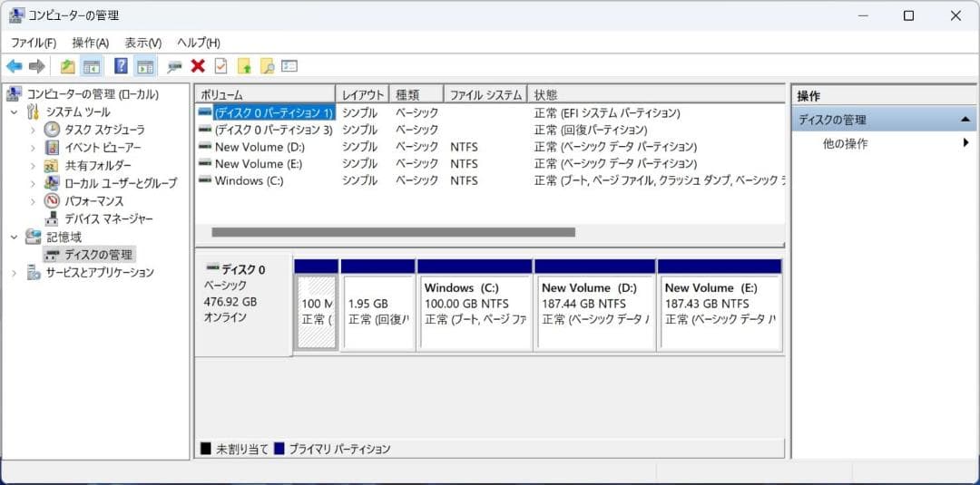The width and height of the screenshot is (980, 485).
Task: Click the Storage (記憶域) icon in tree
Action: coord(33,238)
